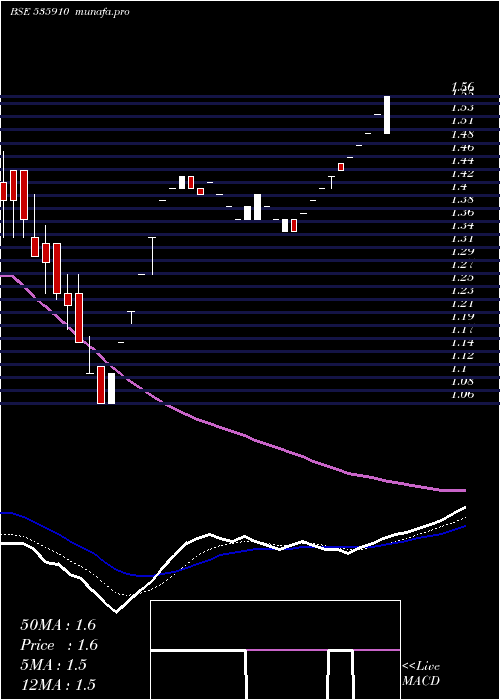Pick the 1.38 price label
The image size is (500, 700).
(462, 199)
